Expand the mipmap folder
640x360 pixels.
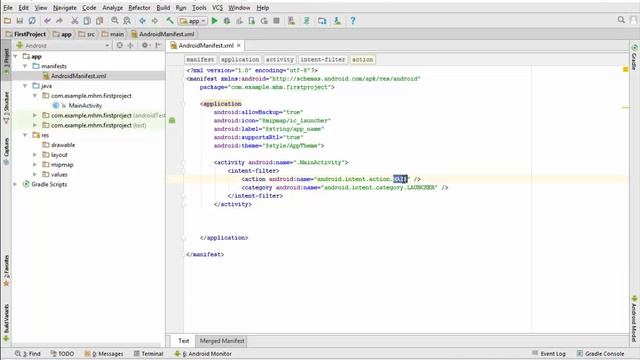pyautogui.click(x=35, y=164)
